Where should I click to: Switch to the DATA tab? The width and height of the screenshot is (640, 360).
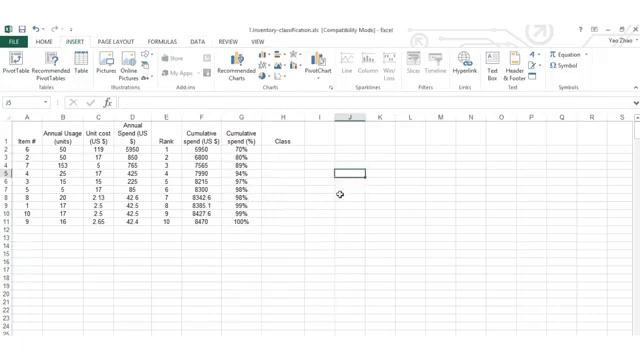[198, 42]
